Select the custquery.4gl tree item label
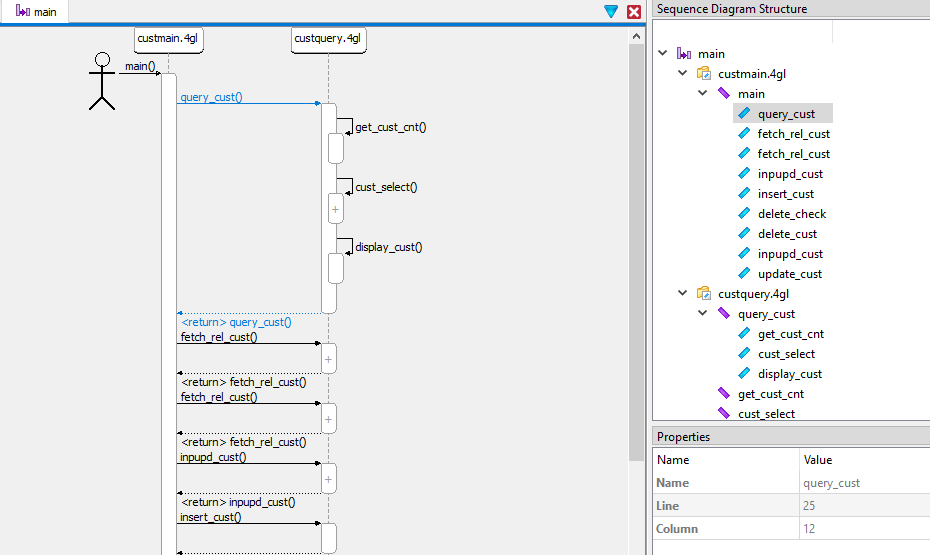 753,294
